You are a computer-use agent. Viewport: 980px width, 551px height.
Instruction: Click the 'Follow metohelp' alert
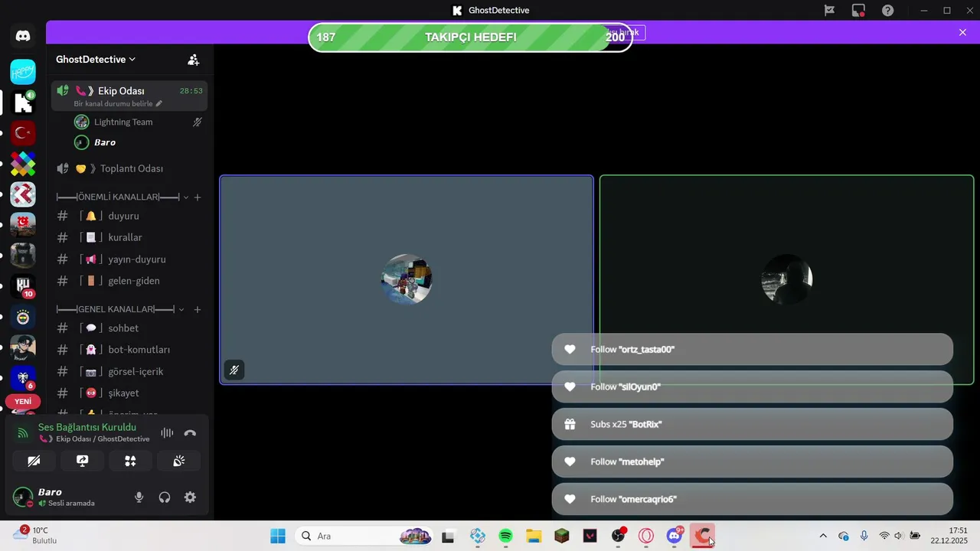coord(752,461)
